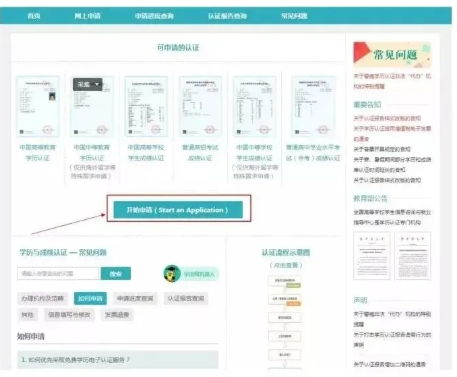Click the 学信网机器人 chat label
Image resolution: width=457 pixels, height=377 pixels.
point(199,274)
